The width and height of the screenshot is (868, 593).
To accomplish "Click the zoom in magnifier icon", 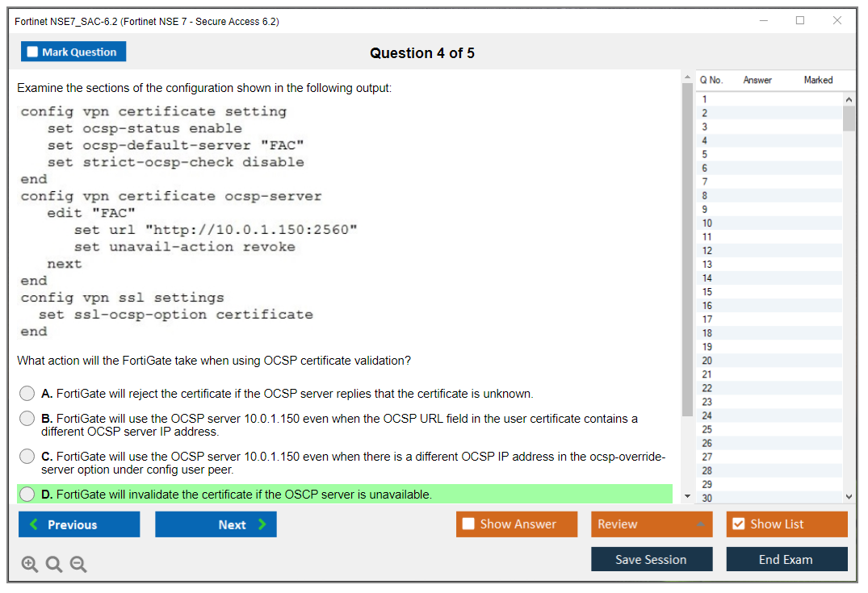I will [x=29, y=565].
